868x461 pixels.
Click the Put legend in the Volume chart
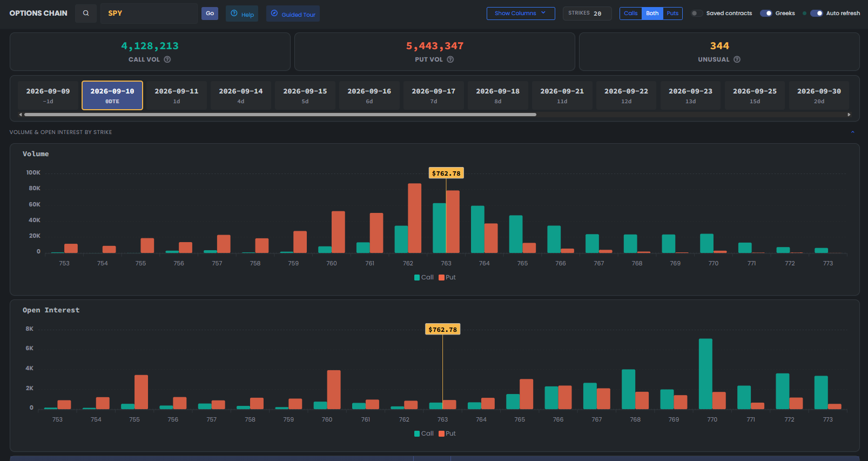(447, 277)
